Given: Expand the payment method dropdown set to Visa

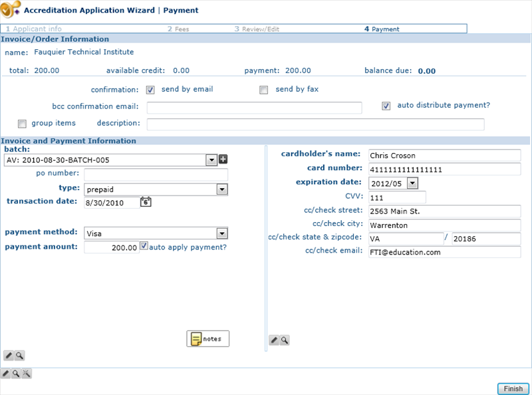Looking at the screenshot, I should (221, 233).
